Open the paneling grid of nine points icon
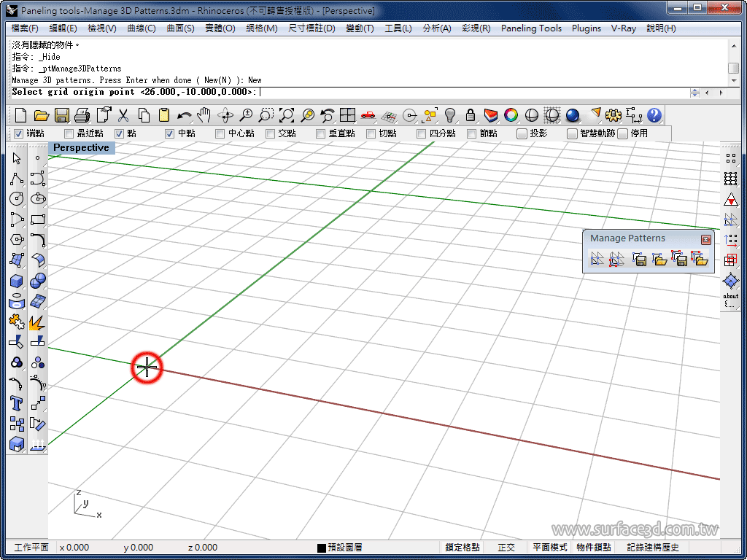 coord(730,179)
